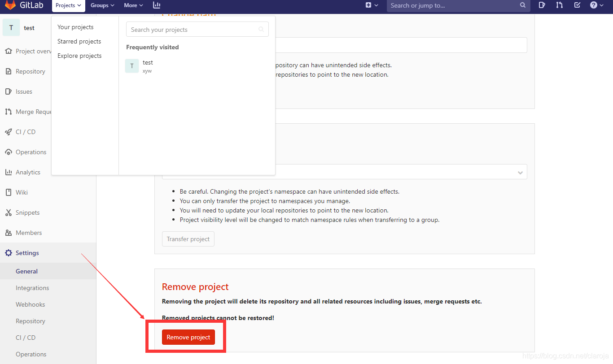Click the Transfer project button
Screen dimensions: 613x364
(x=188, y=239)
